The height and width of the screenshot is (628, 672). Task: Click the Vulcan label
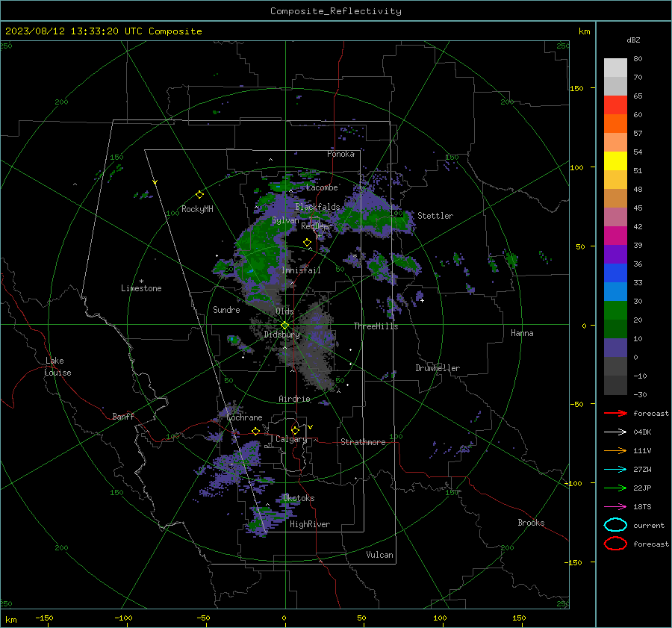[x=379, y=555]
